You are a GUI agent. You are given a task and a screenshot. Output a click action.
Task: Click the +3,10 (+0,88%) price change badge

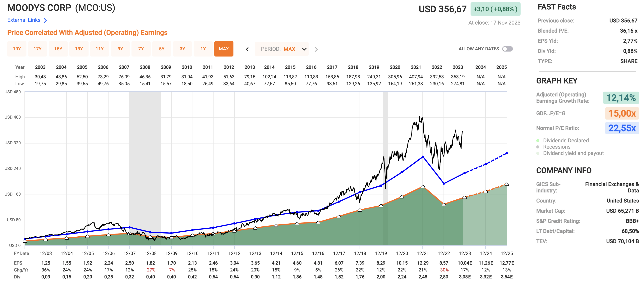(x=495, y=9)
